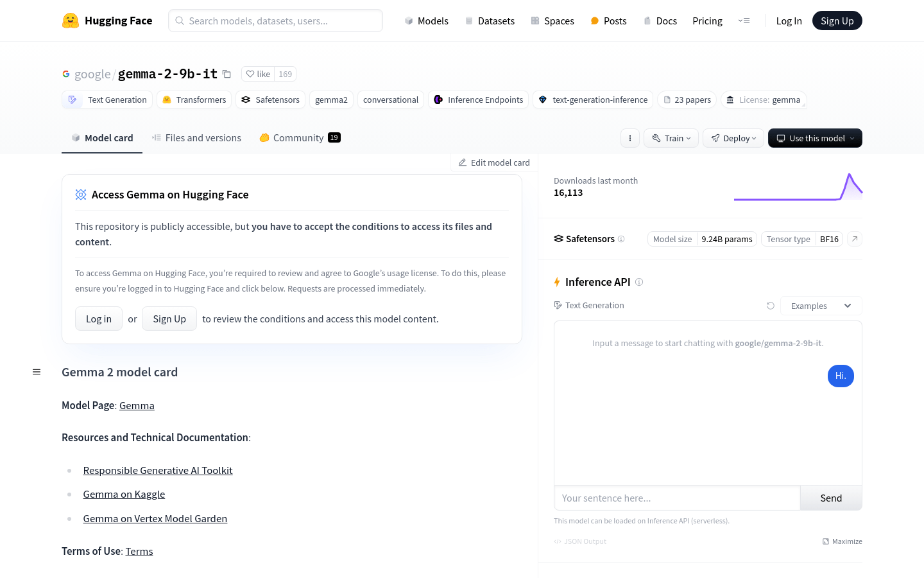
Task: Expand the navbar overflow menu icon
Action: point(744,21)
